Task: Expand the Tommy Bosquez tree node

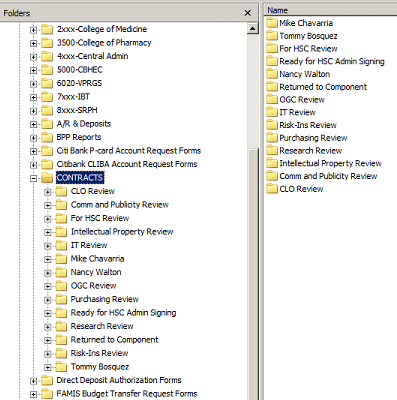Action: [48, 367]
